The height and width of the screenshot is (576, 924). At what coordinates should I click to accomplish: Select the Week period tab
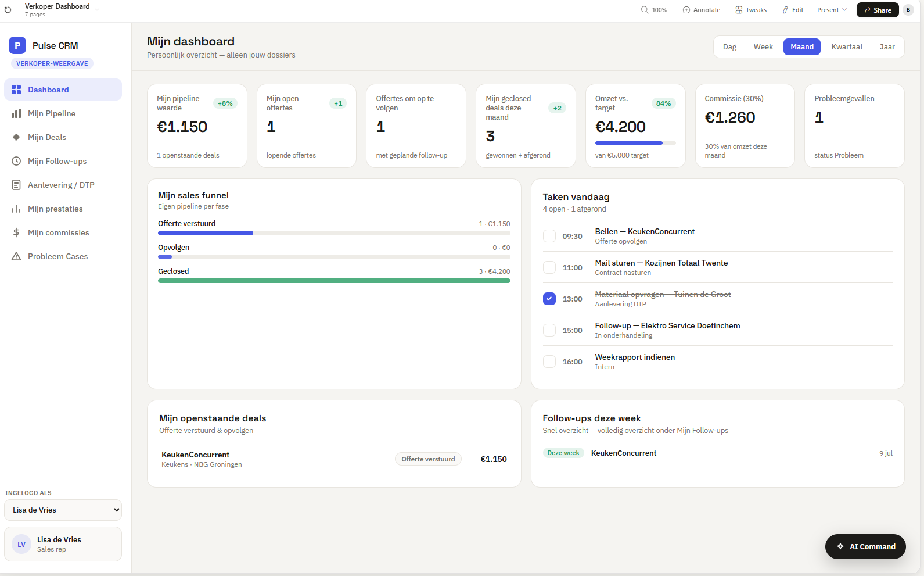[x=763, y=47]
